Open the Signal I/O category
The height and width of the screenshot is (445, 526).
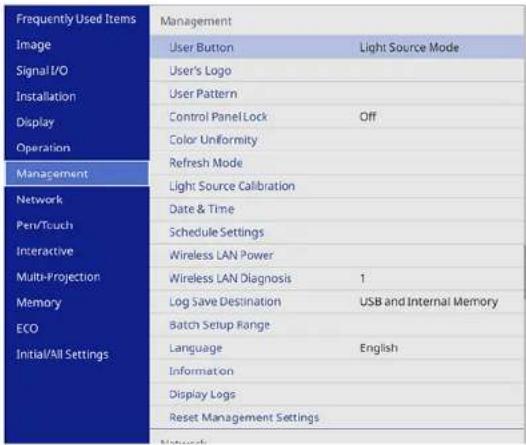click(x=42, y=71)
